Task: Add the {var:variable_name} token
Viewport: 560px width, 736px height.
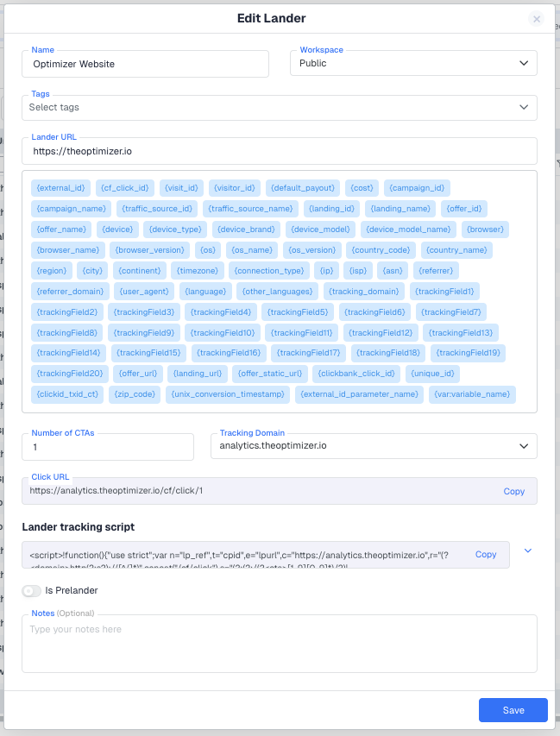Action: pos(472,395)
